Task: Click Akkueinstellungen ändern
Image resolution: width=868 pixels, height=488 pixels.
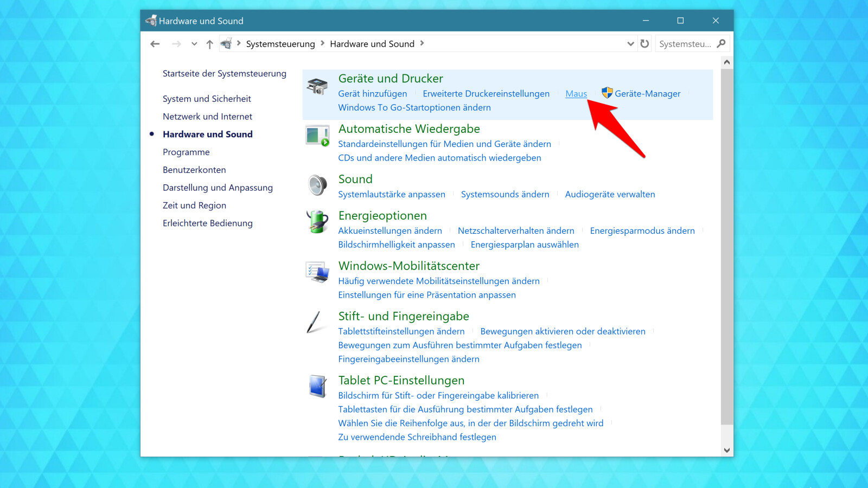Action: pyautogui.click(x=390, y=231)
